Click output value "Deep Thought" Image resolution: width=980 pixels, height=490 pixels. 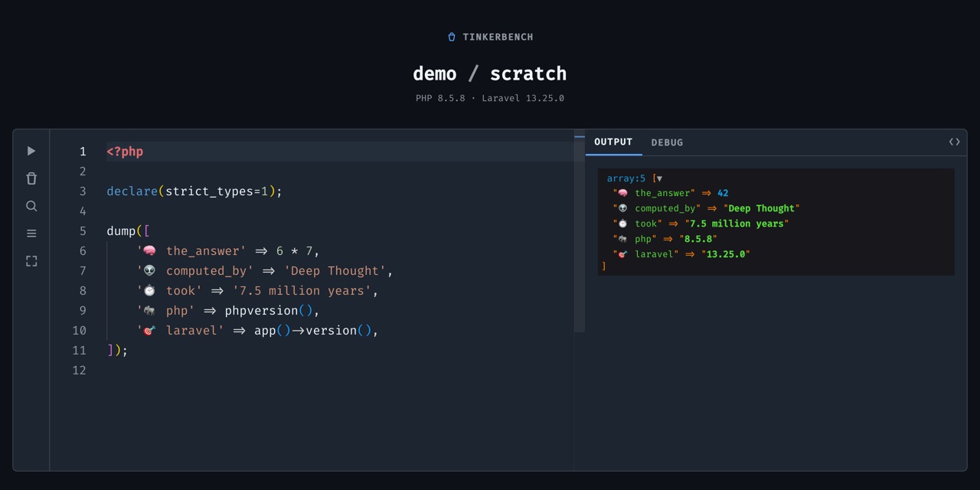761,208
